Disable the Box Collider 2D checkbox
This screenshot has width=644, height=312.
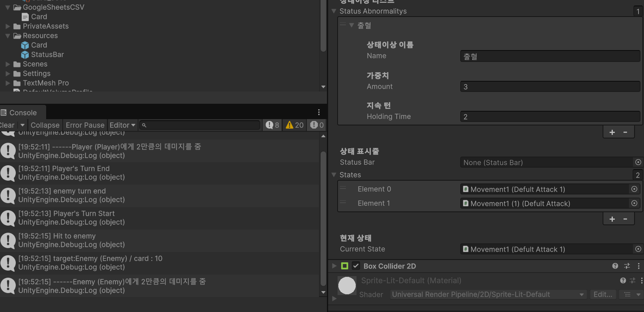click(x=356, y=266)
